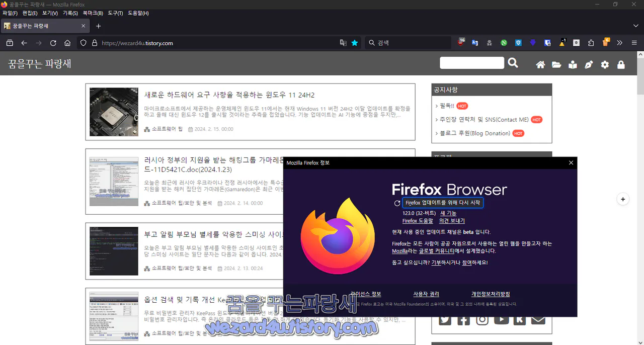The image size is (644, 345).
Task: Open the 개인정보처리방침 link in the dialog
Action: pos(491,294)
